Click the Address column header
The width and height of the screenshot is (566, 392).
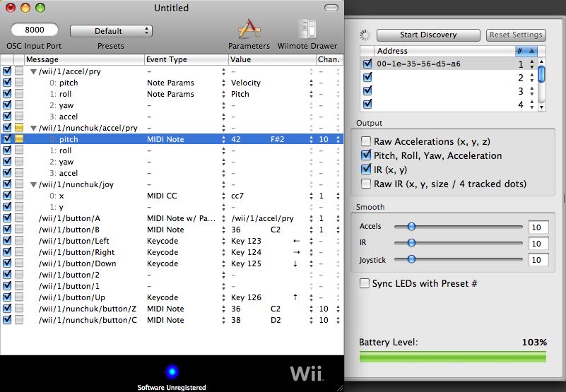point(438,51)
